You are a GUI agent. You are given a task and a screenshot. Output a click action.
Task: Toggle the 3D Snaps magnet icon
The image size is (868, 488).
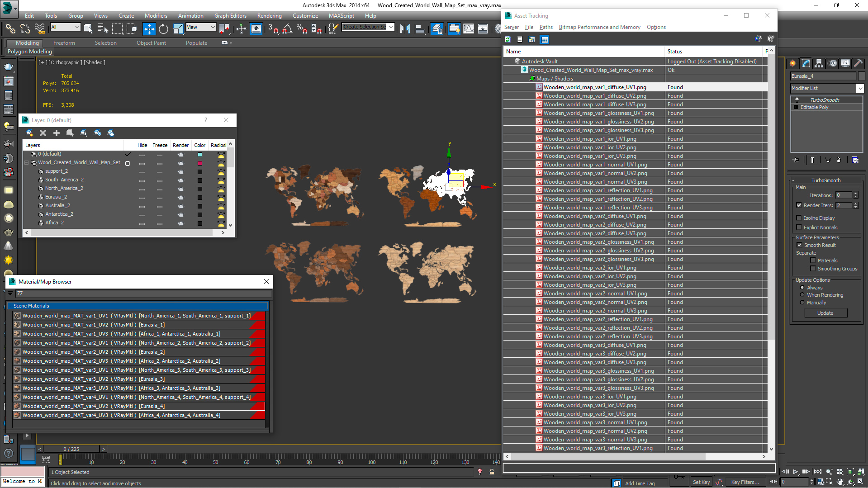(273, 29)
